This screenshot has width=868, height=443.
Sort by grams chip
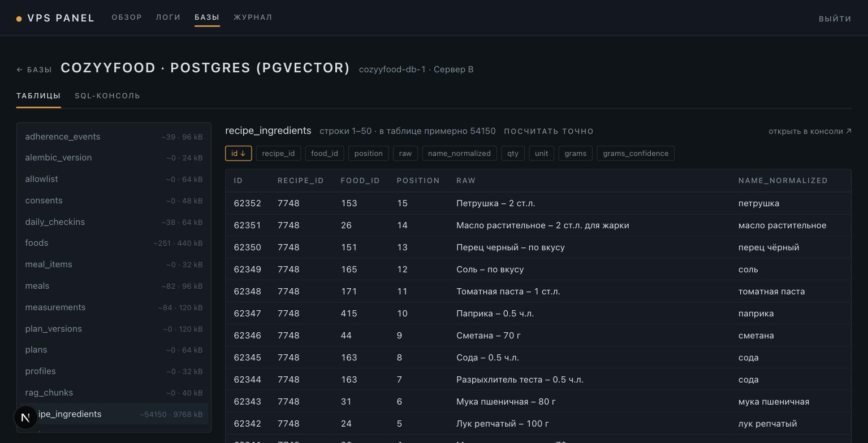click(x=575, y=153)
